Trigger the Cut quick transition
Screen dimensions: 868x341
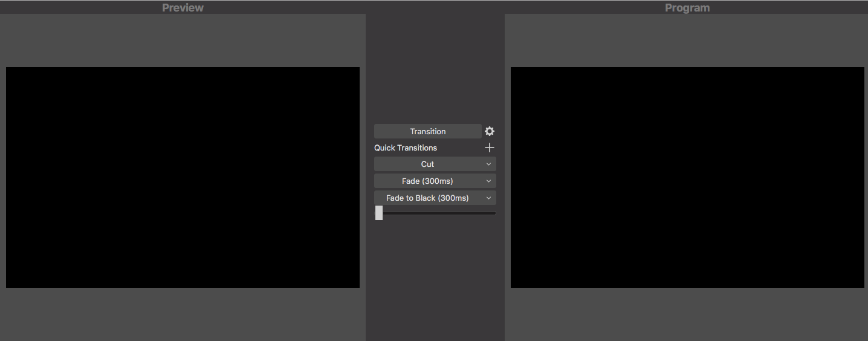427,164
